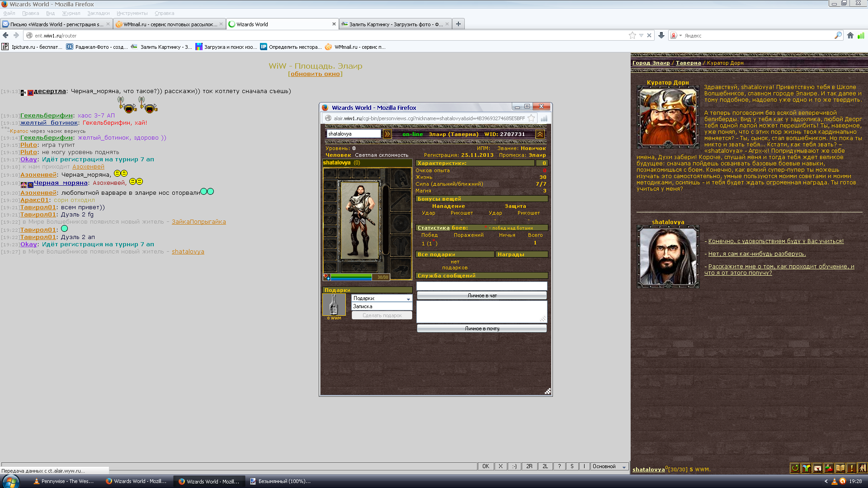Switch to the Залить Картинку tab
This screenshot has width=868, height=488.
click(395, 24)
